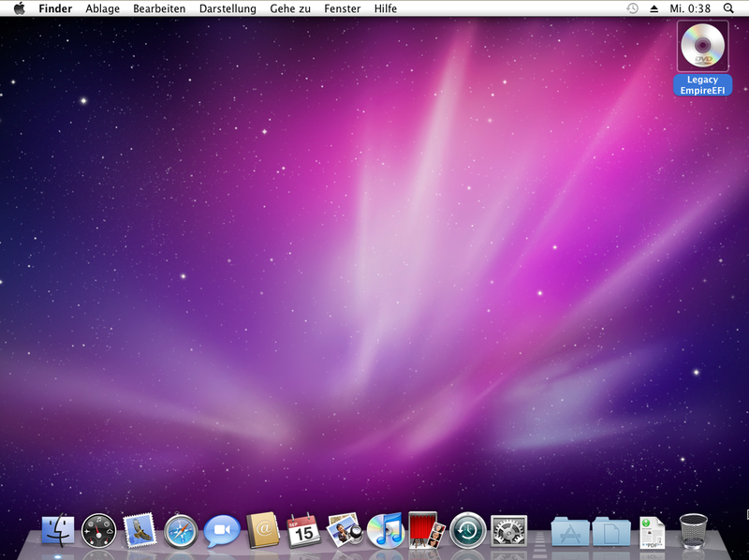The height and width of the screenshot is (560, 749).
Task: Open the Hilfe menu
Action: [x=386, y=8]
